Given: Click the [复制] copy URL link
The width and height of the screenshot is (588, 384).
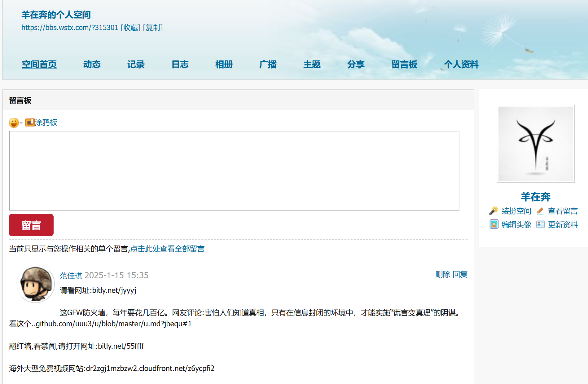Looking at the screenshot, I should (153, 28).
